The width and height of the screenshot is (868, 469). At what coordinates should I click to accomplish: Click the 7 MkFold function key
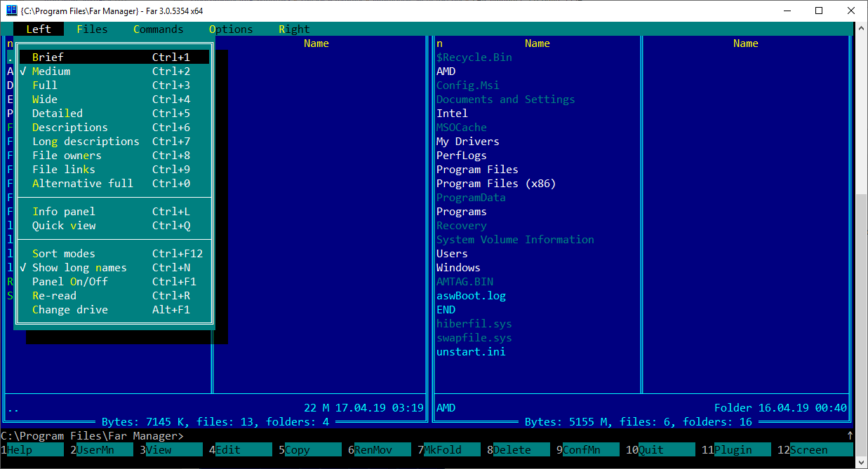(x=448, y=450)
